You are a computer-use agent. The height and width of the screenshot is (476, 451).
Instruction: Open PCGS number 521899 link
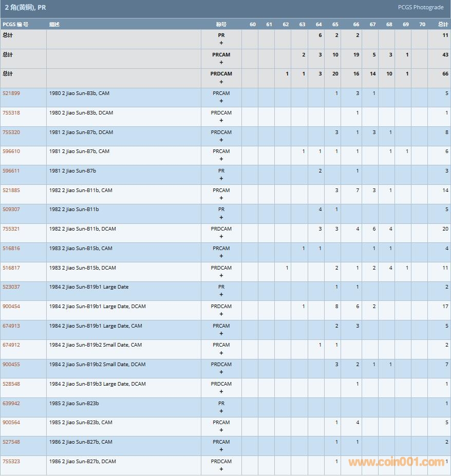click(x=11, y=93)
